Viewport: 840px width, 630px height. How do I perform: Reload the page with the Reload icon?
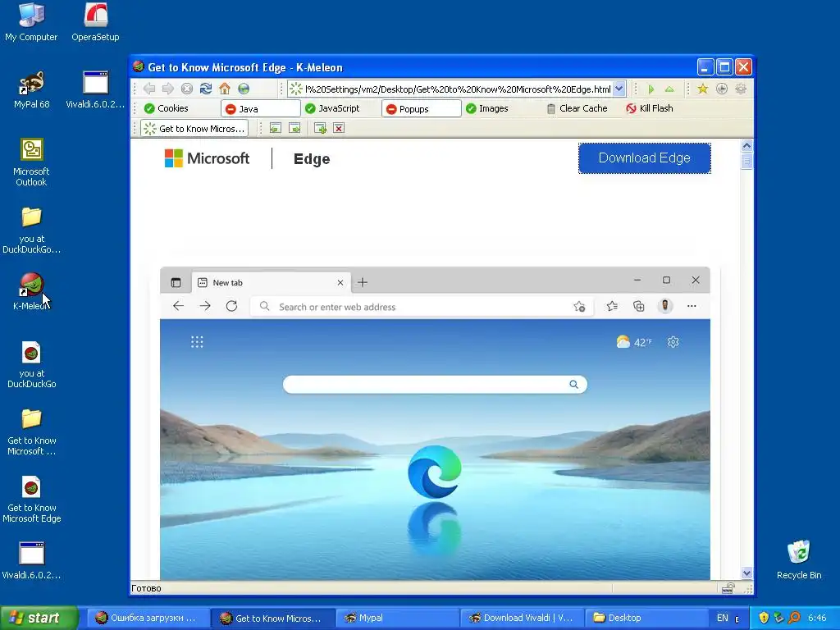pyautogui.click(x=206, y=89)
